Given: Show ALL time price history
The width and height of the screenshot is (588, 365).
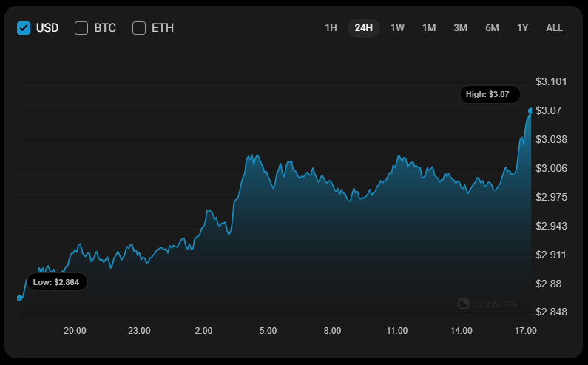Looking at the screenshot, I should pyautogui.click(x=554, y=28).
